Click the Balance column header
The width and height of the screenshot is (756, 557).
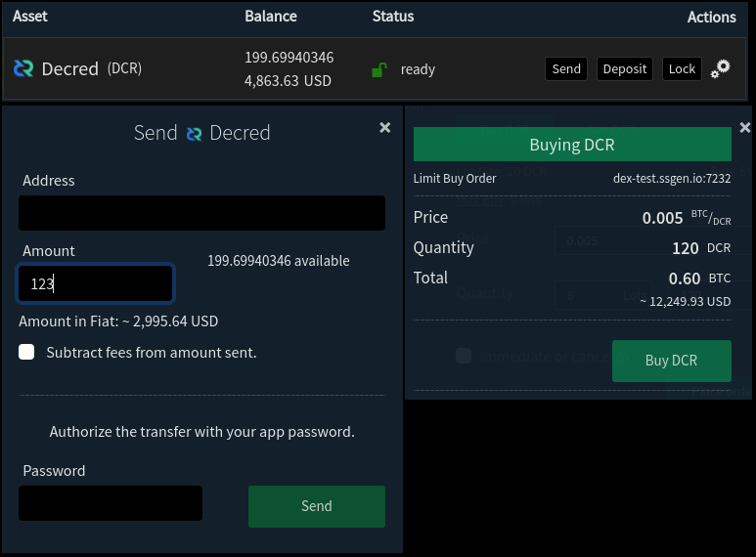(x=271, y=17)
